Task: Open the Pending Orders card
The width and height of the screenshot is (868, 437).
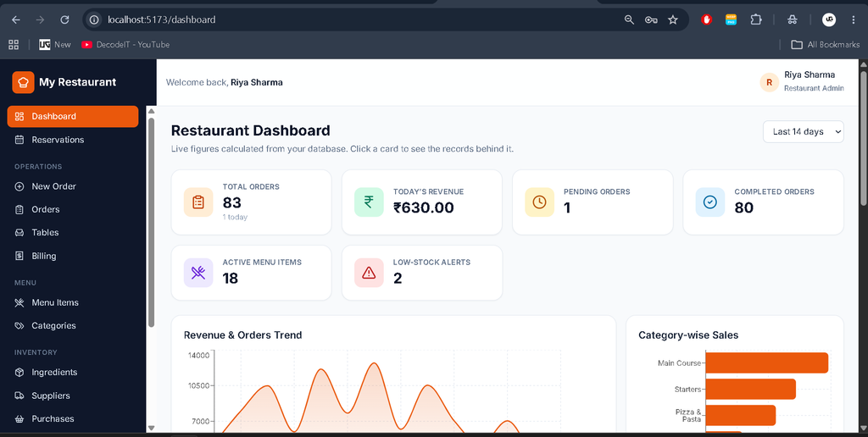Action: click(593, 202)
